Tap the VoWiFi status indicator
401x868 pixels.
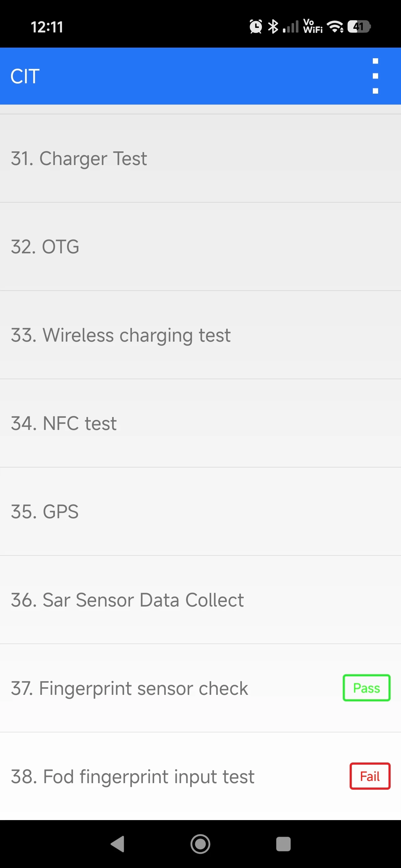click(313, 27)
